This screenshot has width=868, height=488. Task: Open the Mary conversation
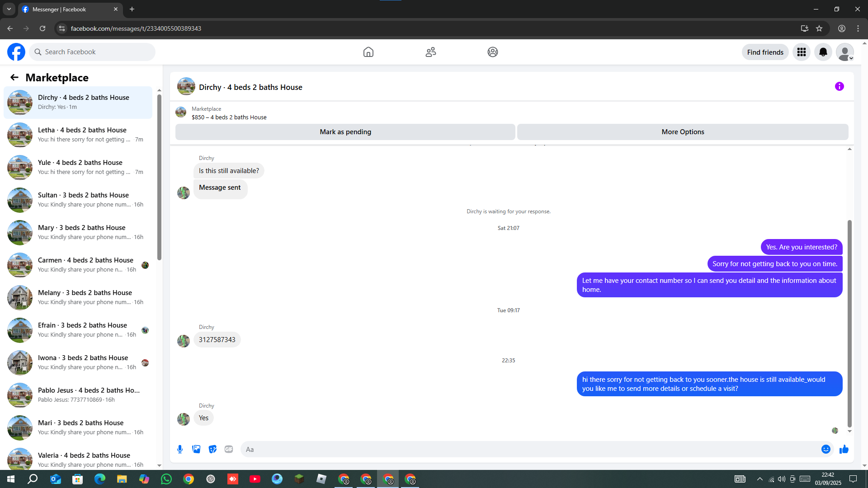click(x=78, y=233)
